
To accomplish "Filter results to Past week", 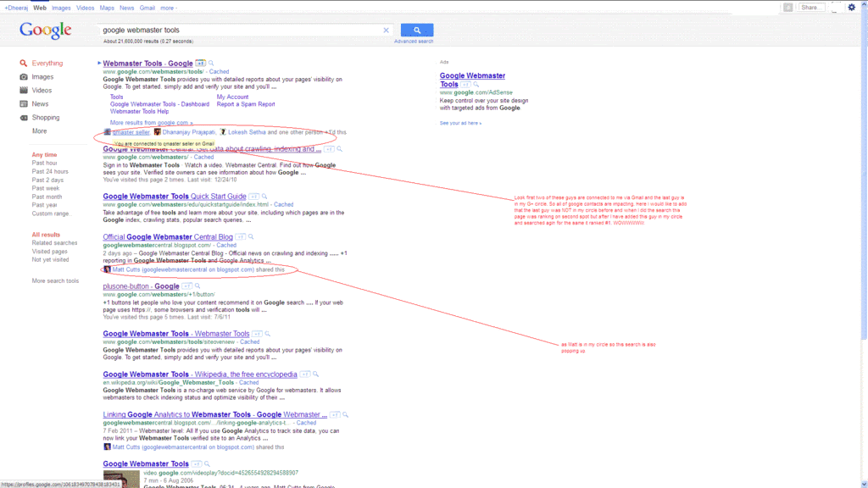I will click(46, 188).
